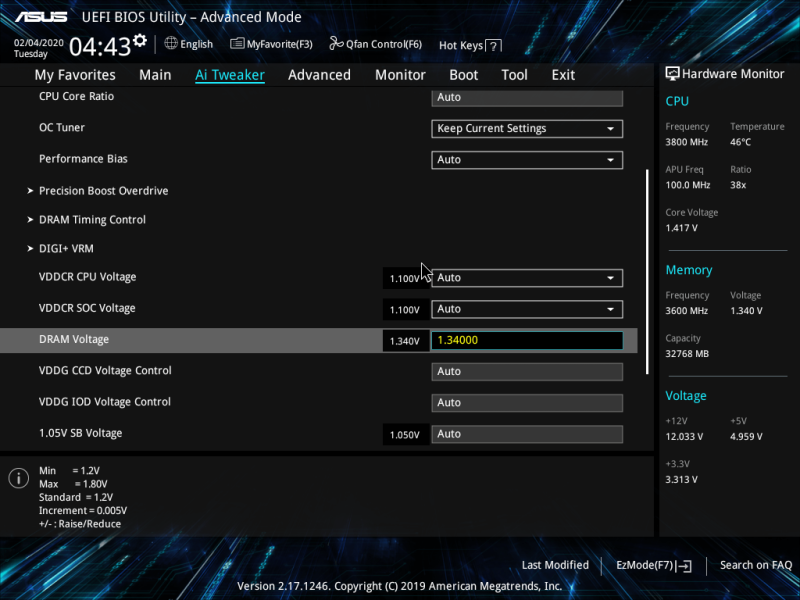This screenshot has width=800, height=600.
Task: Open the VDDCR CPU Voltage dropdown
Action: (527, 278)
